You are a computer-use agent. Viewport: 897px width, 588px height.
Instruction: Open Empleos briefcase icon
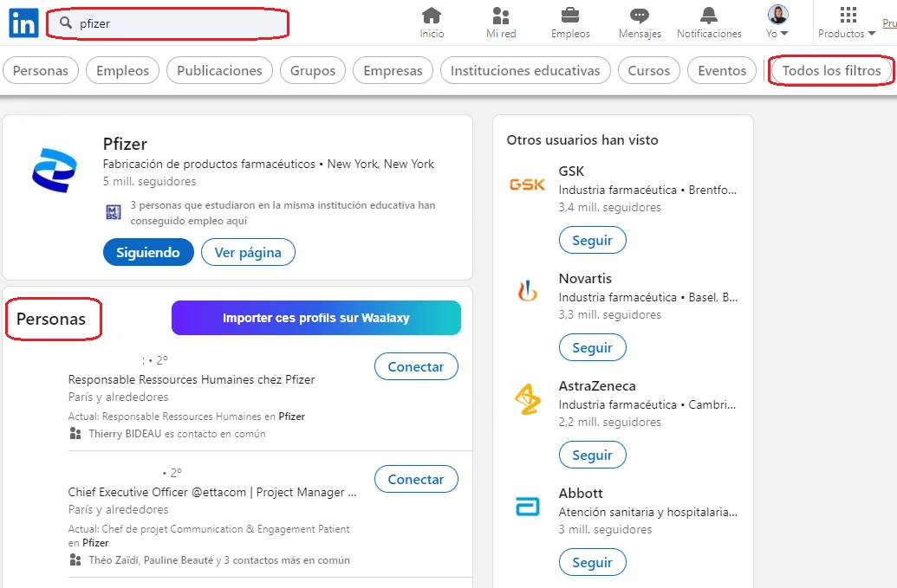569,16
